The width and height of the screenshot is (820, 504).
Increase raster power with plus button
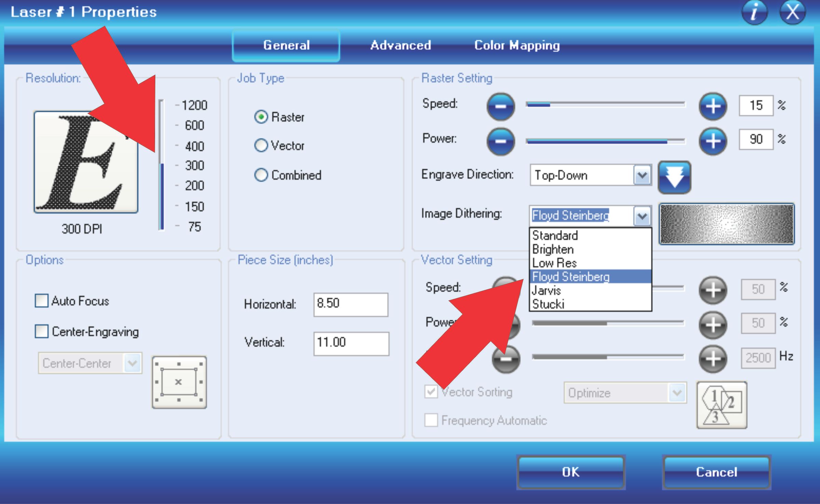click(x=713, y=141)
